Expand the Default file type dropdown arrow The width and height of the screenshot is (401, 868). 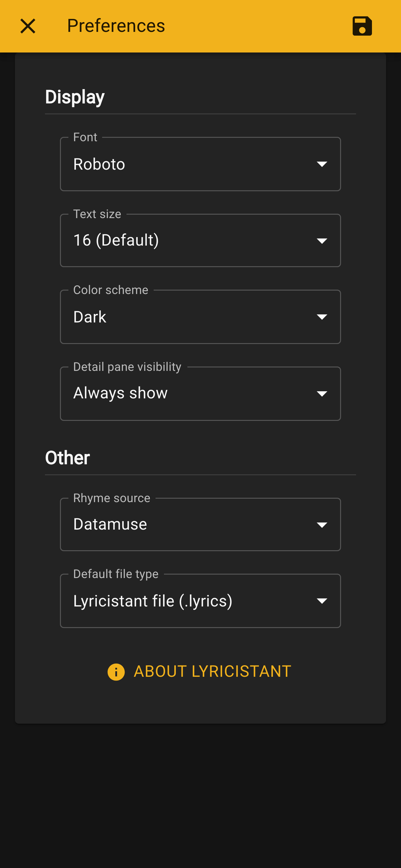pyautogui.click(x=322, y=601)
